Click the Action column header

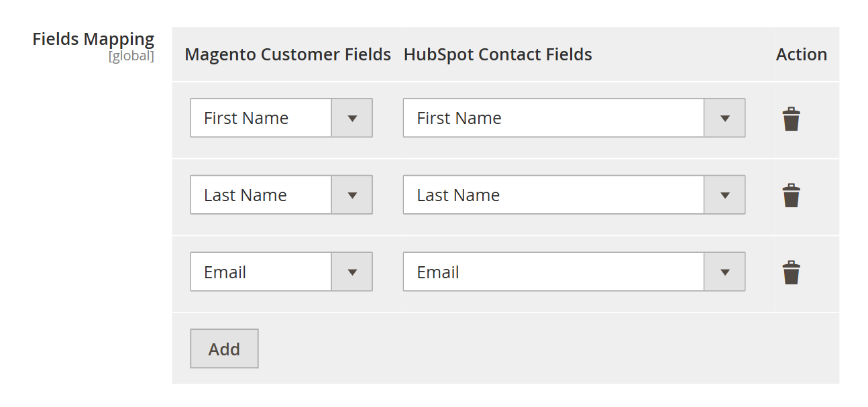click(802, 54)
